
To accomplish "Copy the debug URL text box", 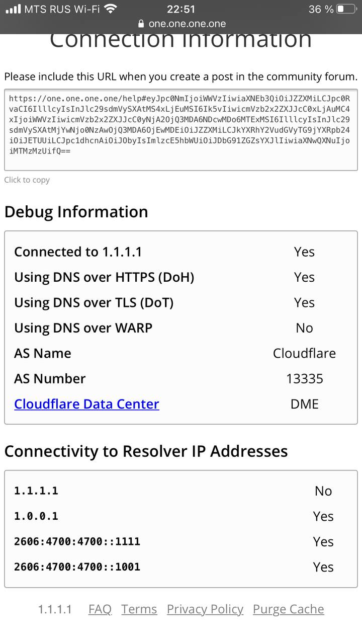I will [181, 130].
